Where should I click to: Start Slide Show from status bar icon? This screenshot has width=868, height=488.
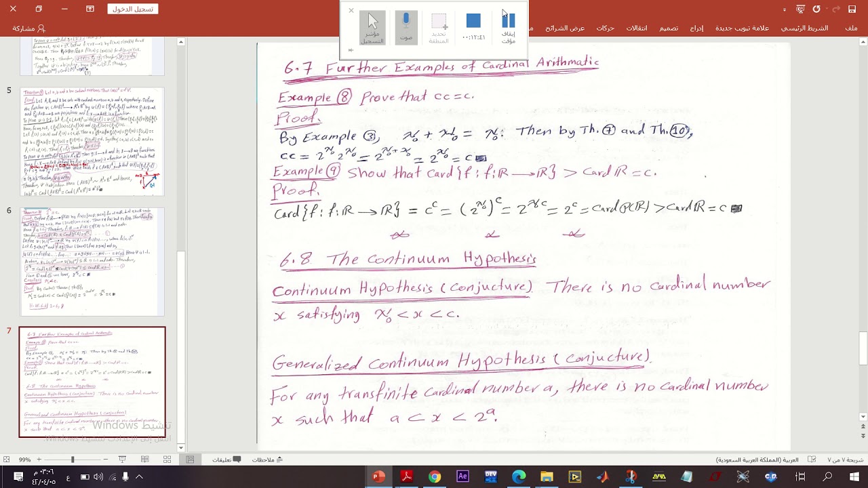122,460
